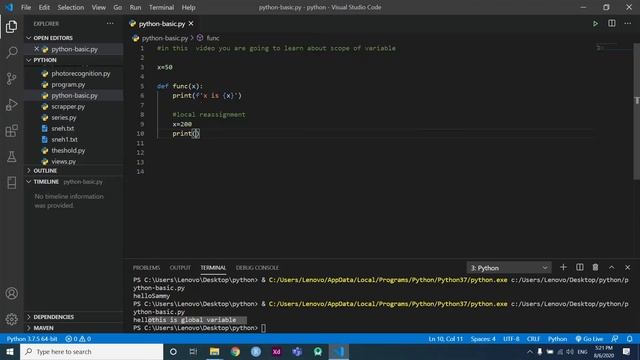
Task: Open Task View on taskbar
Action: 193,351
